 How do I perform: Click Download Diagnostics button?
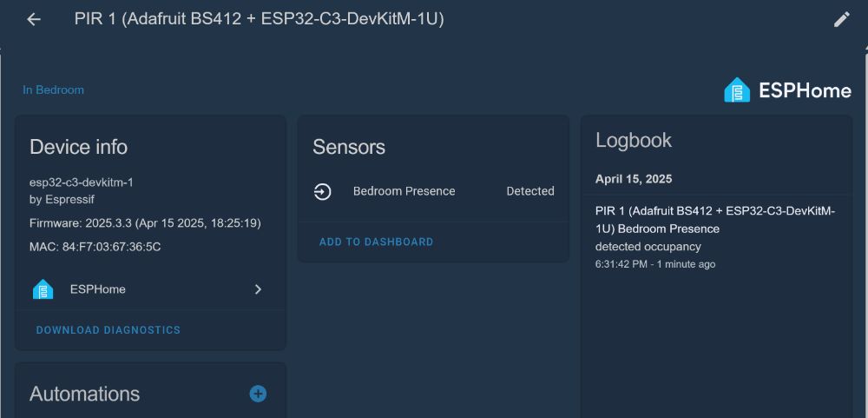[x=108, y=330]
